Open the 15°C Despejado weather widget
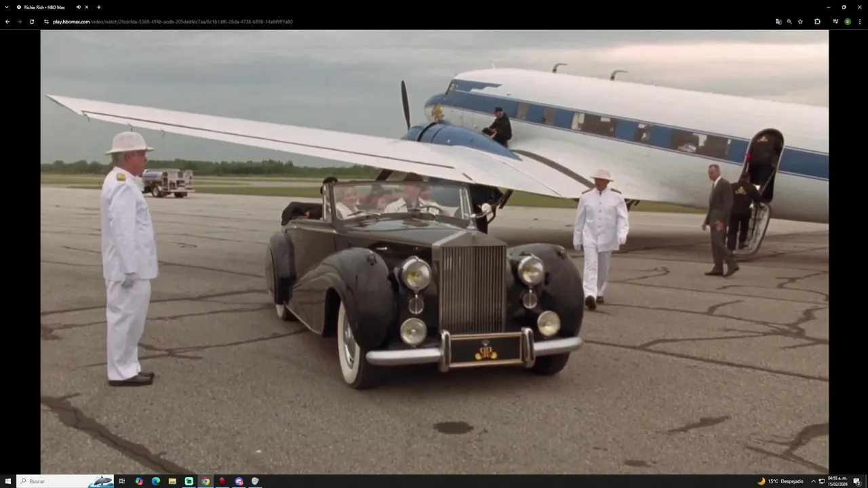The width and height of the screenshot is (868, 488). point(781,481)
